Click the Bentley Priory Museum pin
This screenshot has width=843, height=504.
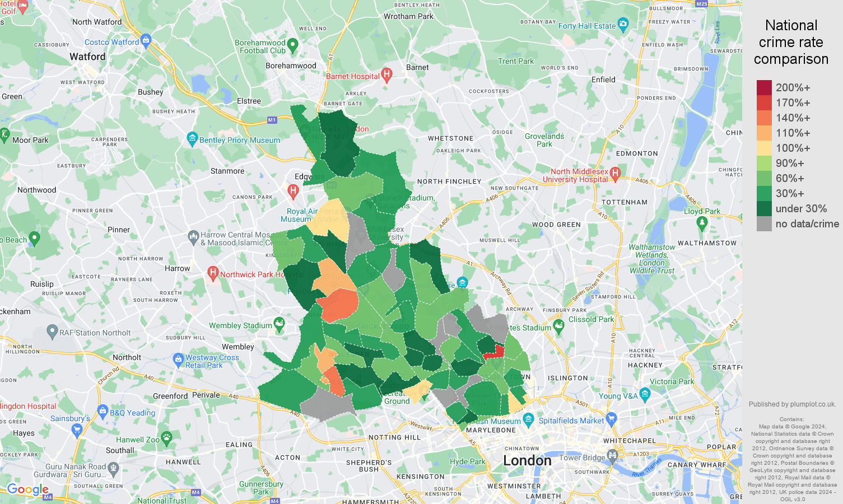point(193,138)
